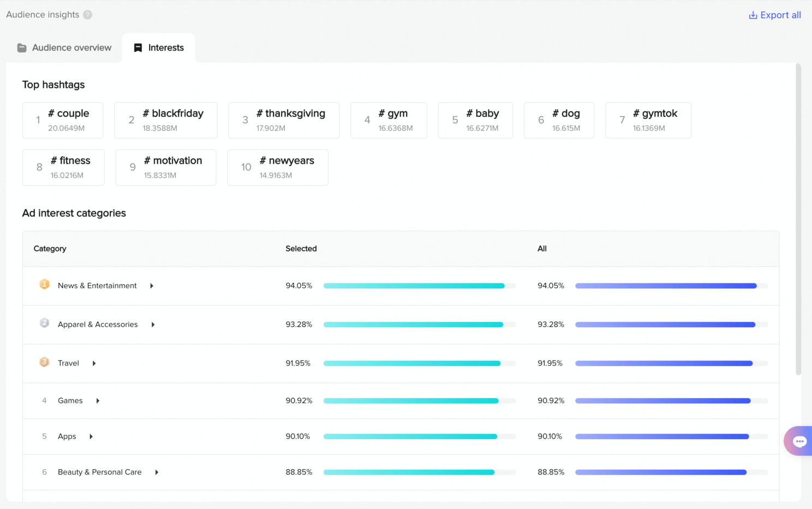Click the Interests bookmark icon
Image resolution: width=812 pixels, height=509 pixels.
pos(138,48)
